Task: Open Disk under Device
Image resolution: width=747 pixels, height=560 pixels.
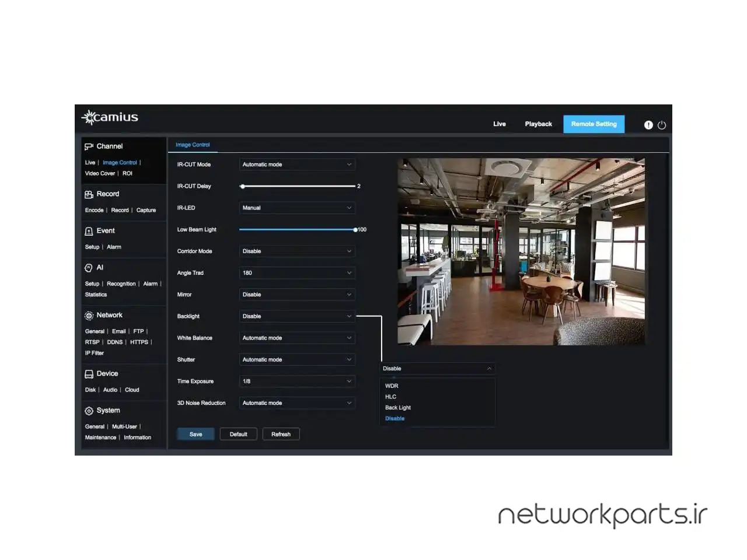Action: coord(90,390)
